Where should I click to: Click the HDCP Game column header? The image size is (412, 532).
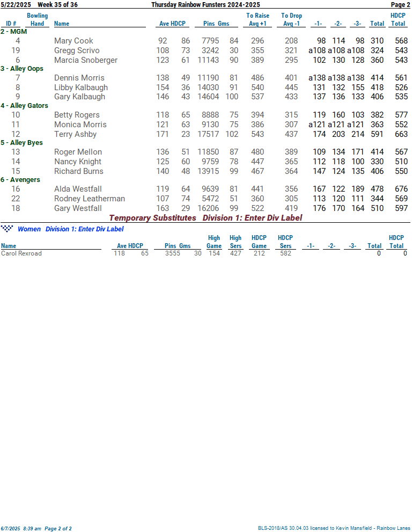(x=259, y=242)
